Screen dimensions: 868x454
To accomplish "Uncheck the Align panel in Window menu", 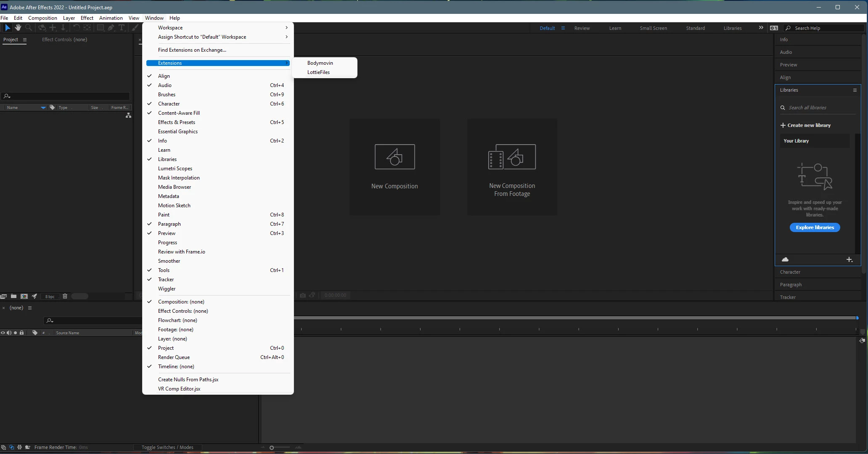I will click(164, 76).
